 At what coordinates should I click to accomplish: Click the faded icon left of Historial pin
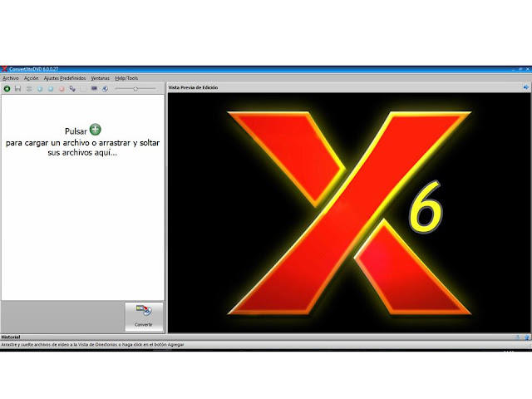[518, 337]
